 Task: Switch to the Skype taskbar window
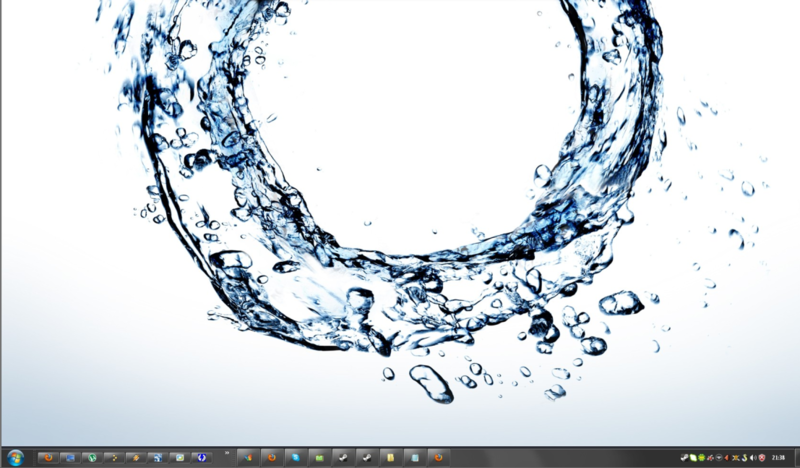[x=294, y=457]
